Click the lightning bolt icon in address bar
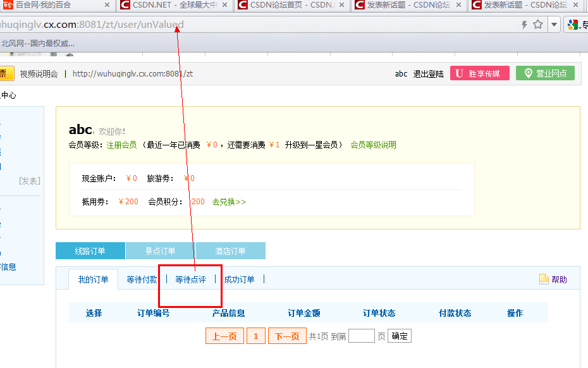Screen dimensions: 588x368 pyautogui.click(x=524, y=25)
